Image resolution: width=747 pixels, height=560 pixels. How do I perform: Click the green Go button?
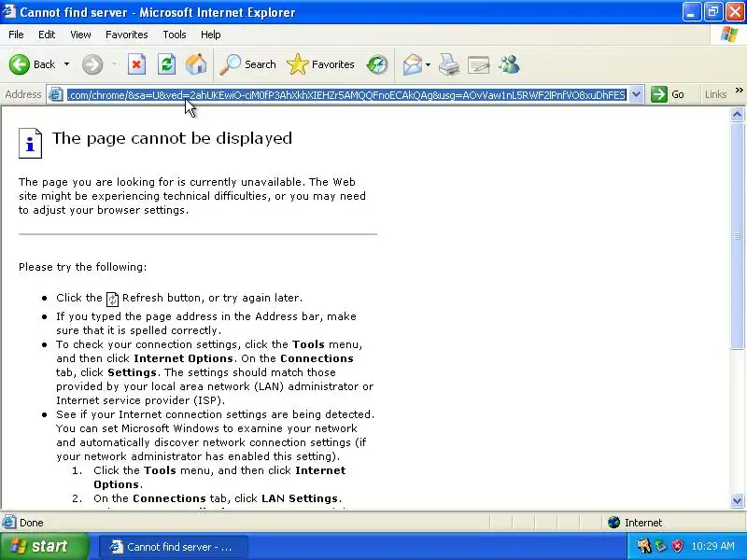668,94
